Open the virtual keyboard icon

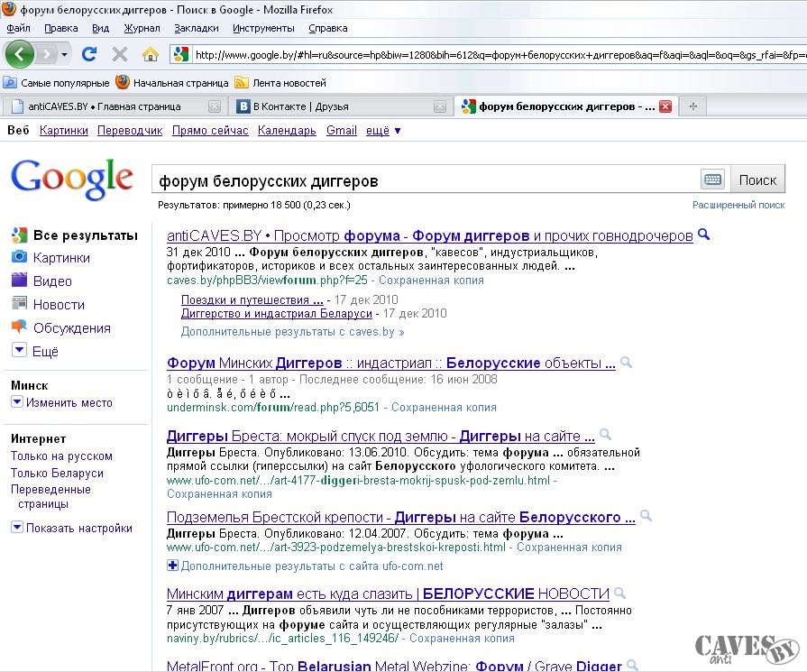tap(713, 180)
